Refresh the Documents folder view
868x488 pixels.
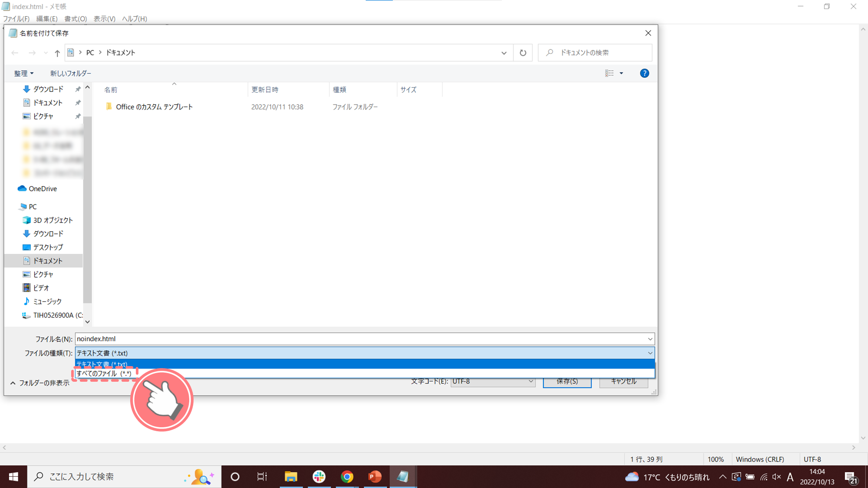pos(523,52)
